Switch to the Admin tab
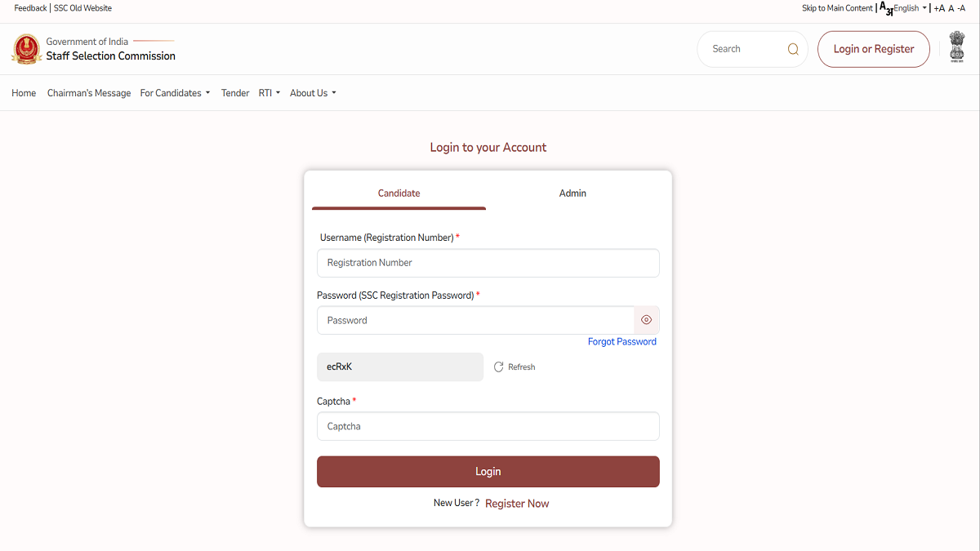Image resolution: width=980 pixels, height=551 pixels. coord(572,193)
